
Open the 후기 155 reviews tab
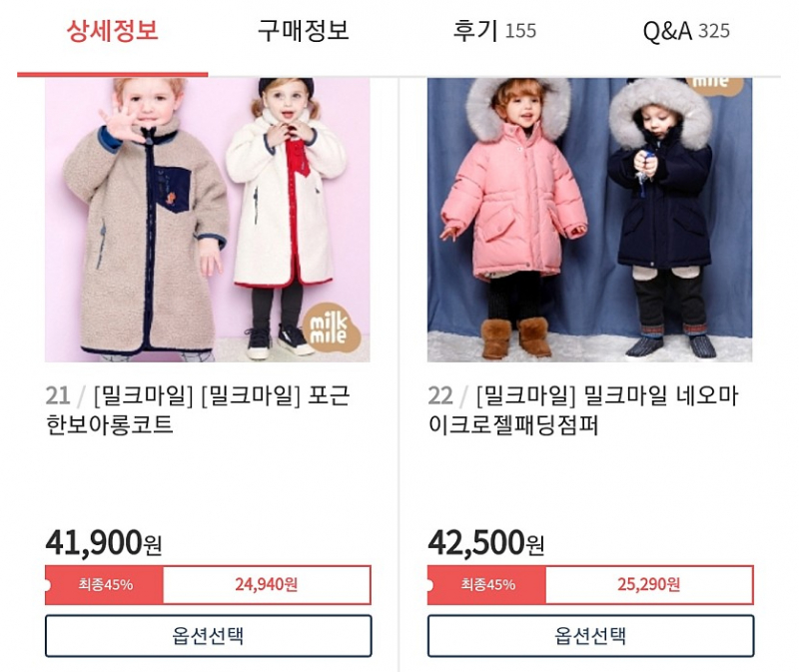tap(494, 31)
